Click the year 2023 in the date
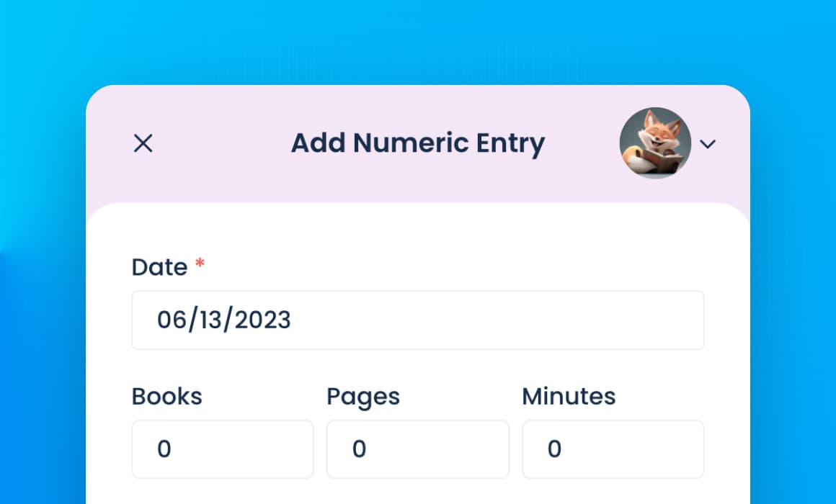This screenshot has width=836, height=504. (263, 320)
